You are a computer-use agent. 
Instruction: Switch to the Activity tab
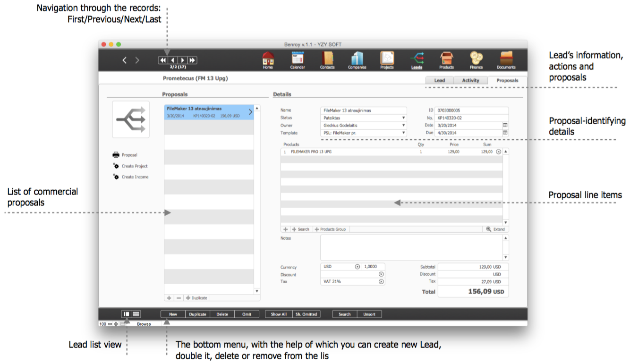coord(470,80)
